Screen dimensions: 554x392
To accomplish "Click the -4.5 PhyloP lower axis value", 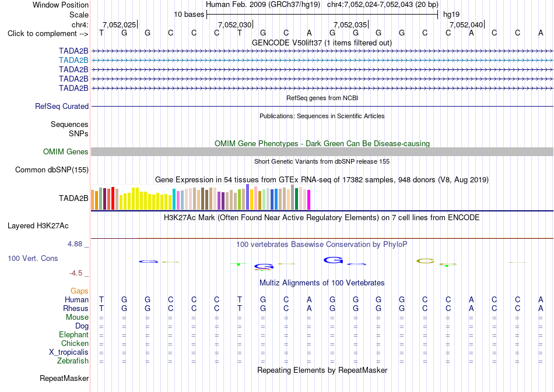I will point(76,273).
